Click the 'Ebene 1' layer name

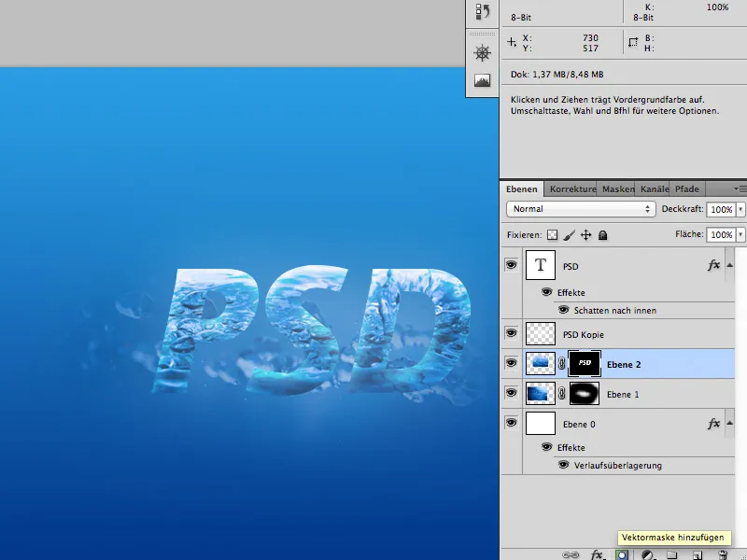pyautogui.click(x=623, y=394)
